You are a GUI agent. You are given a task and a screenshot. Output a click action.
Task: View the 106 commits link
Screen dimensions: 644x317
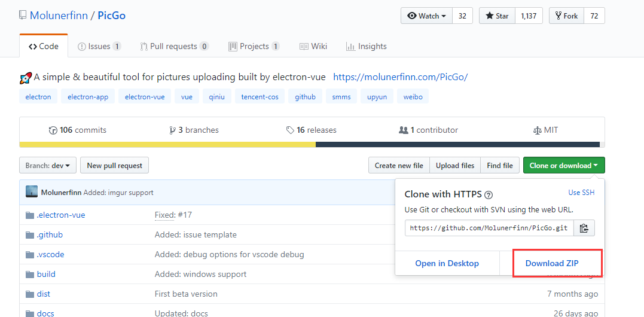[x=78, y=130]
